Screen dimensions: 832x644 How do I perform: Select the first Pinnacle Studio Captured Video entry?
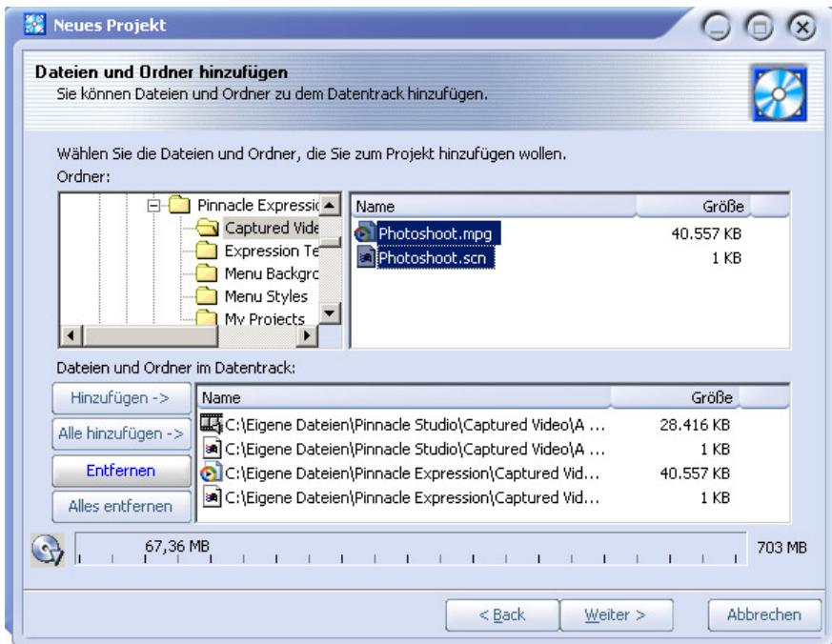coord(415,425)
